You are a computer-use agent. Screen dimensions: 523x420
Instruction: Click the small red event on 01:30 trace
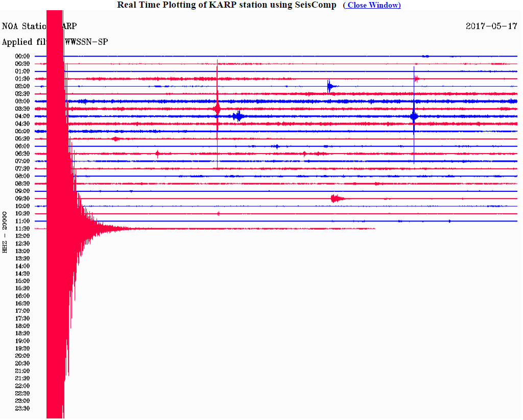417,79
